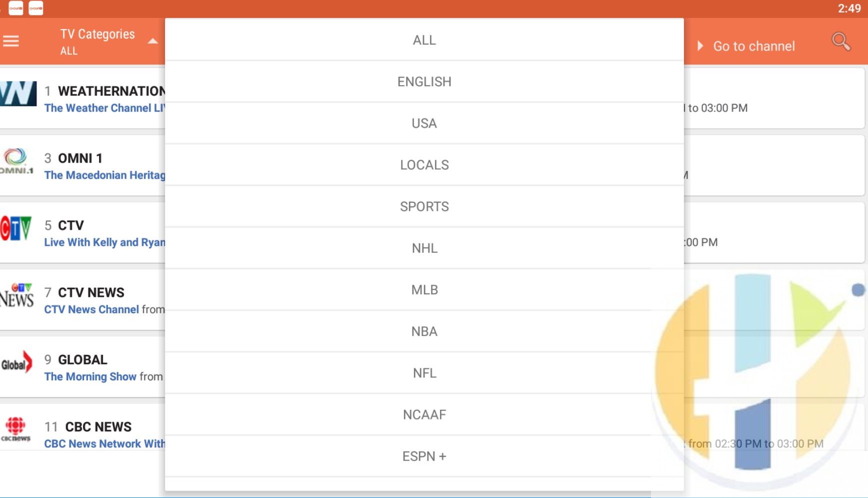
Task: Choose SPORTS in the dropdown list
Action: [424, 206]
